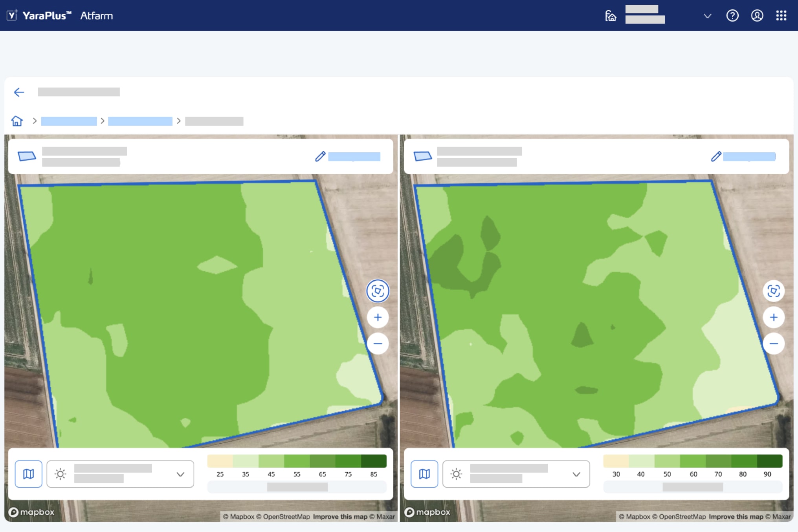Screen dimensions: 798x532
Task: Click right map recenter field icon
Action: pyautogui.click(x=773, y=291)
